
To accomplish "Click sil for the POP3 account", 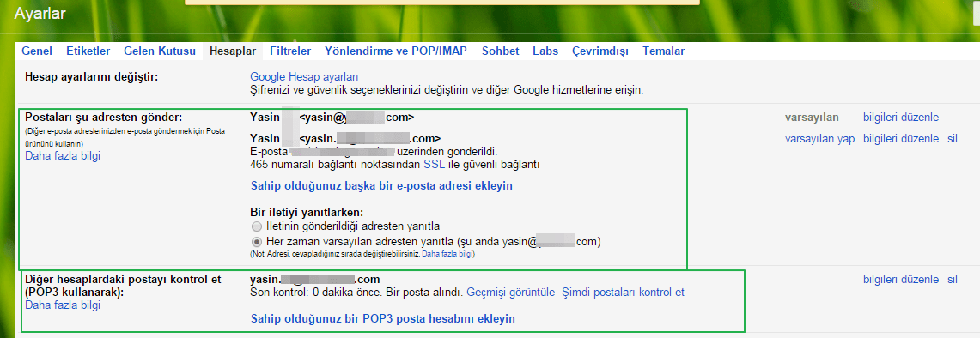I will tap(952, 280).
